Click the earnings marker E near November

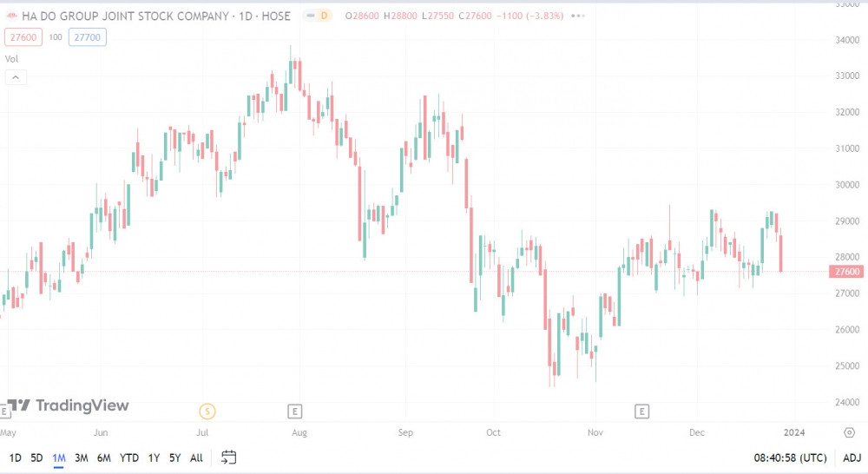pos(642,411)
